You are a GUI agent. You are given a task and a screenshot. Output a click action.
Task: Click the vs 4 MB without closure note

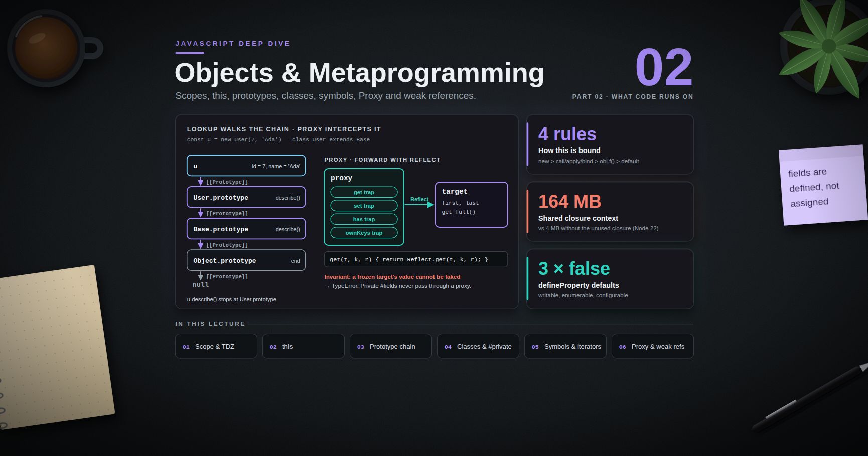pos(598,228)
